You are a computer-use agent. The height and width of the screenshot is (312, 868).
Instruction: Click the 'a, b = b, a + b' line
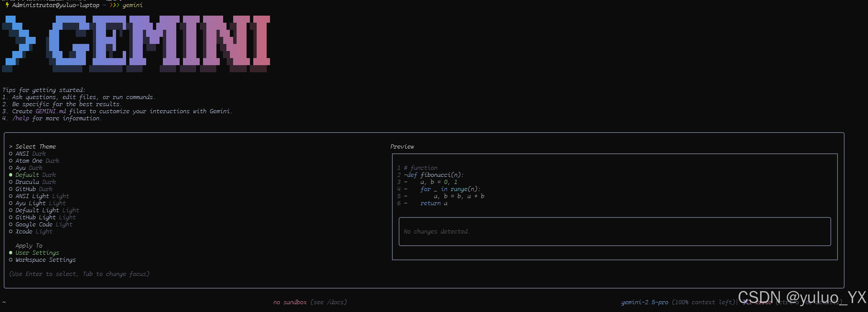459,196
